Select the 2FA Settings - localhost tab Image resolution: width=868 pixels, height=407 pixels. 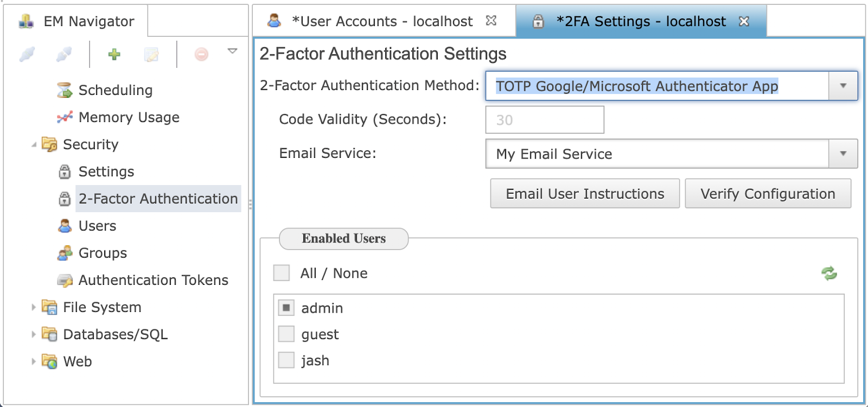641,21
